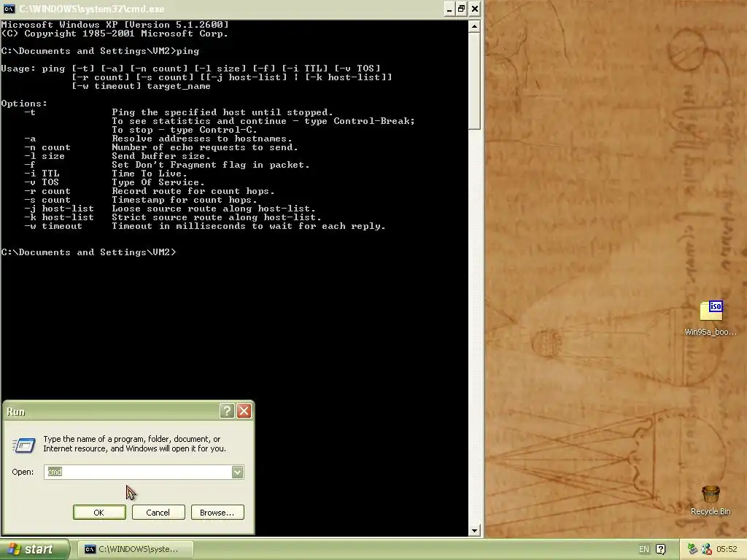Open the Browse... file picker

(x=217, y=513)
